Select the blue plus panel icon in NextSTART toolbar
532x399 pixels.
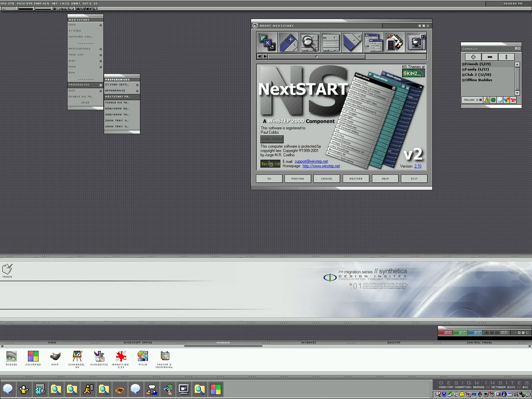(289, 42)
